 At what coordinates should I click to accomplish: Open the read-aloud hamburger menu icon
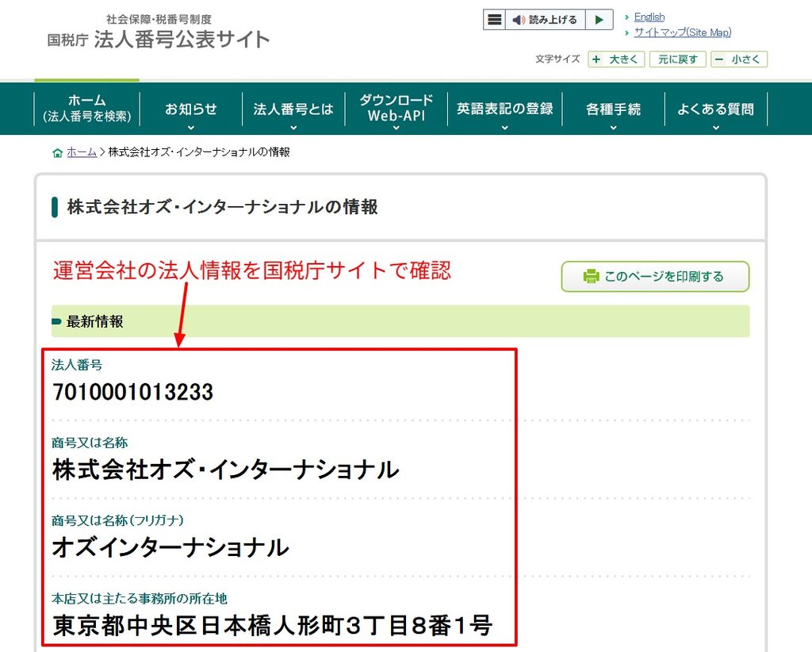pos(495,20)
